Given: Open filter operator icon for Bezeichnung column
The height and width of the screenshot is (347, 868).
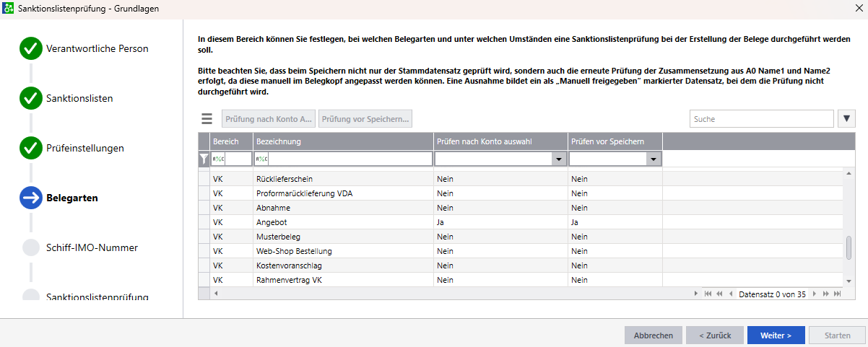Looking at the screenshot, I should (x=261, y=159).
